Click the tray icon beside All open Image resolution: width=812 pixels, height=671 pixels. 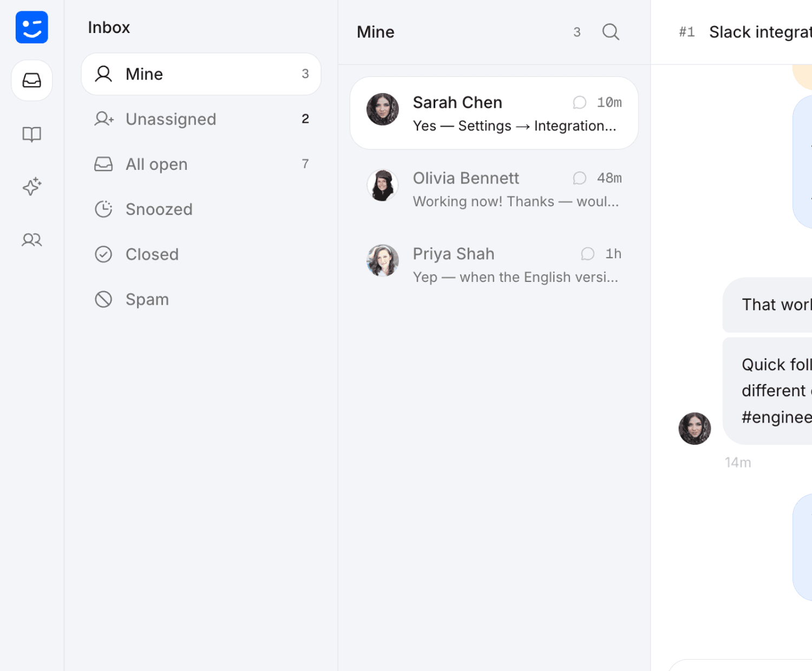point(103,164)
